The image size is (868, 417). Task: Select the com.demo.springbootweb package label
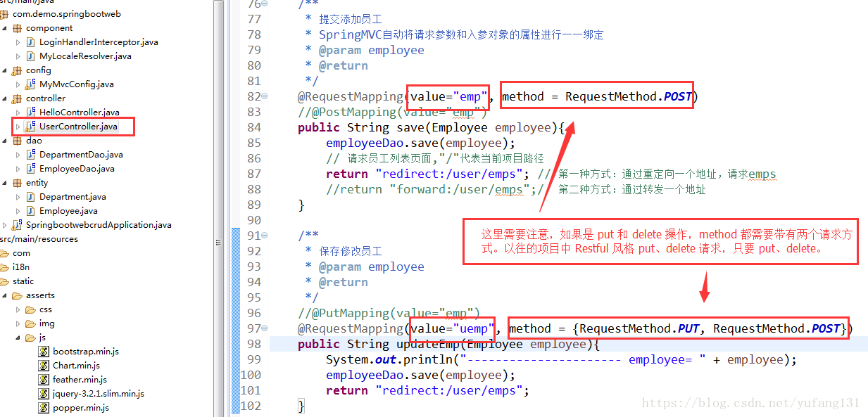coord(66,14)
